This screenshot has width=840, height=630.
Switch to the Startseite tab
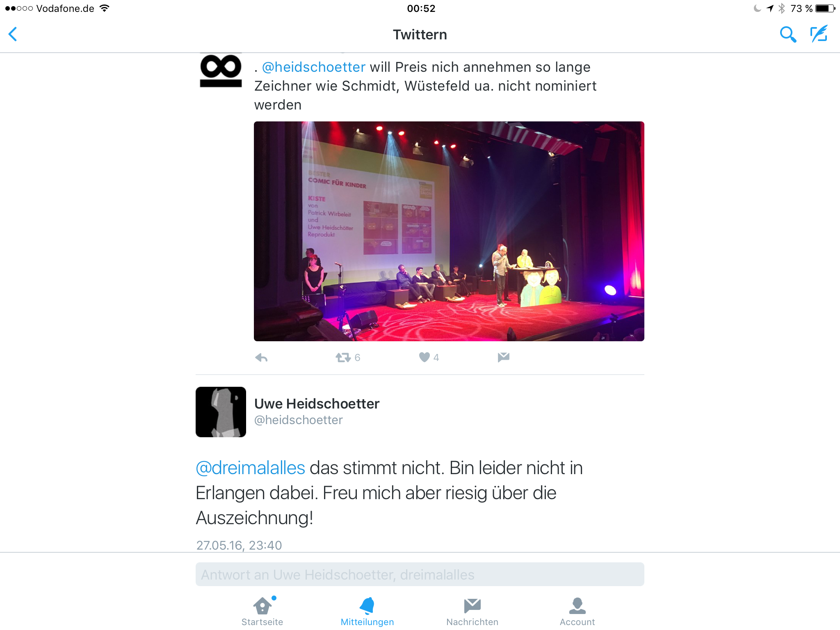(262, 612)
